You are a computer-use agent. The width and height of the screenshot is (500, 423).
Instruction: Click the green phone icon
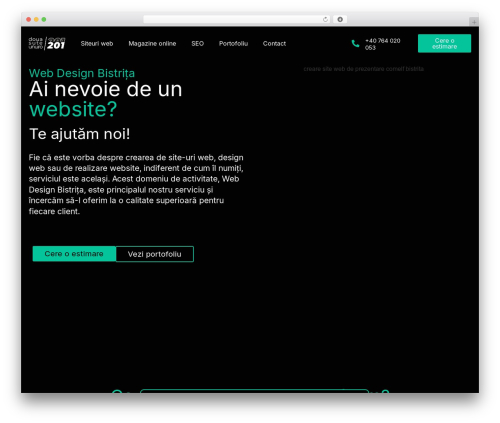pyautogui.click(x=355, y=44)
